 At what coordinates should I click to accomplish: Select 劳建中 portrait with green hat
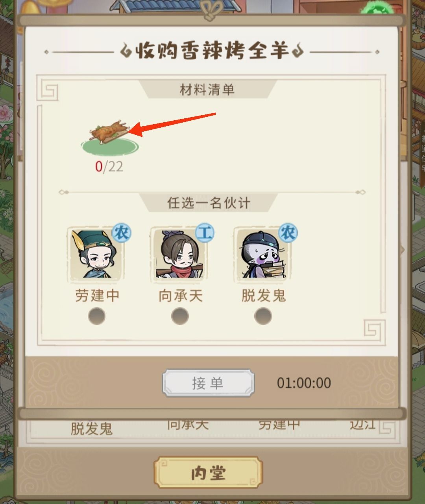(96, 254)
